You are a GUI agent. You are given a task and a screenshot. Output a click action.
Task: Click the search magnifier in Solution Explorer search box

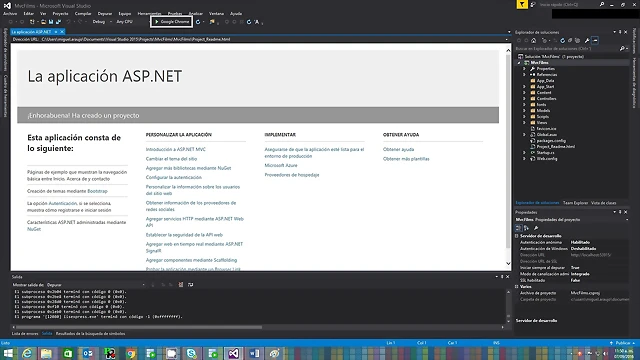tap(622, 49)
